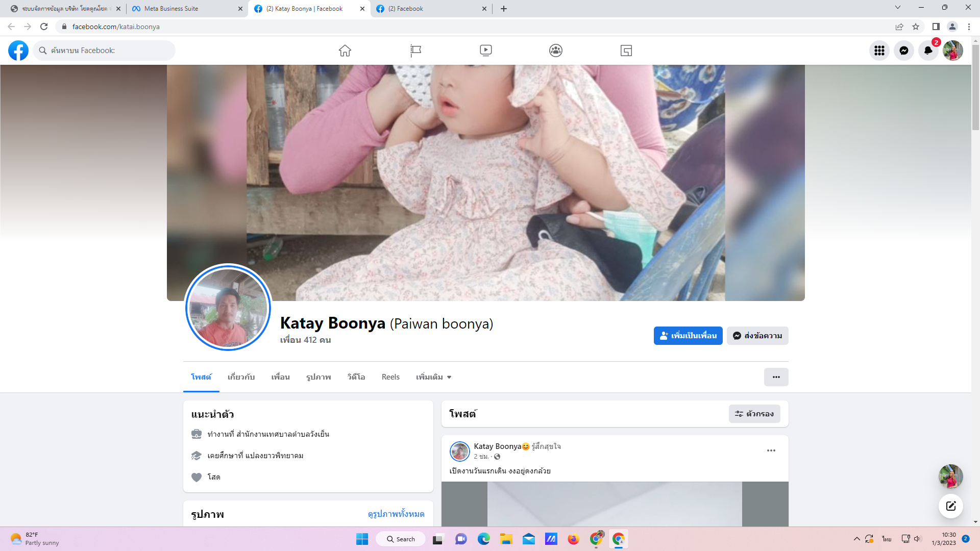Switch to the เกี่ยวกับ tab
The width and height of the screenshot is (980, 551).
point(241,377)
